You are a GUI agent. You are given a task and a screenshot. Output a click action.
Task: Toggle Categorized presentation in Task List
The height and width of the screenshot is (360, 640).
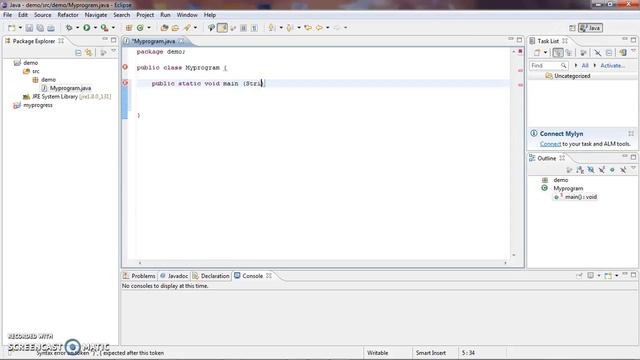coord(558,53)
